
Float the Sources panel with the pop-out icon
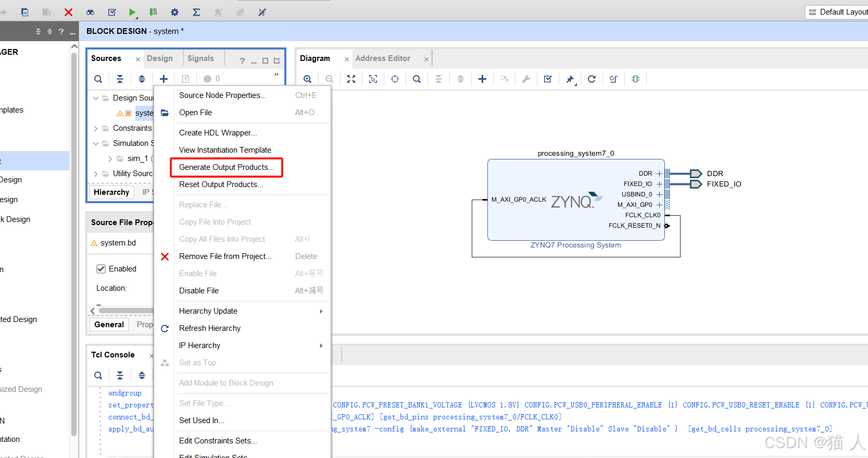pos(276,60)
